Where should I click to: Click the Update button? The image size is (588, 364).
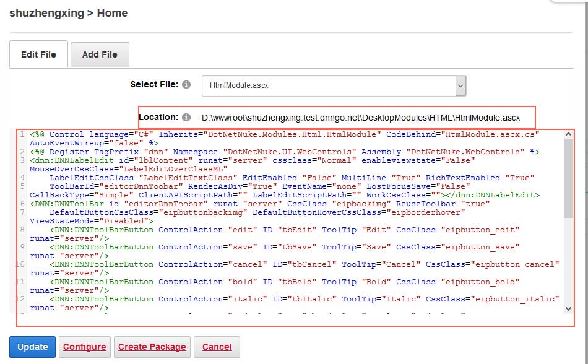pyautogui.click(x=33, y=347)
